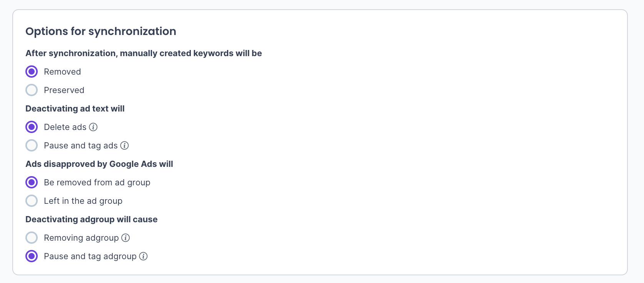Pick the Be removed from ad group radio button
Viewport: 644px width, 283px height.
pyautogui.click(x=32, y=182)
